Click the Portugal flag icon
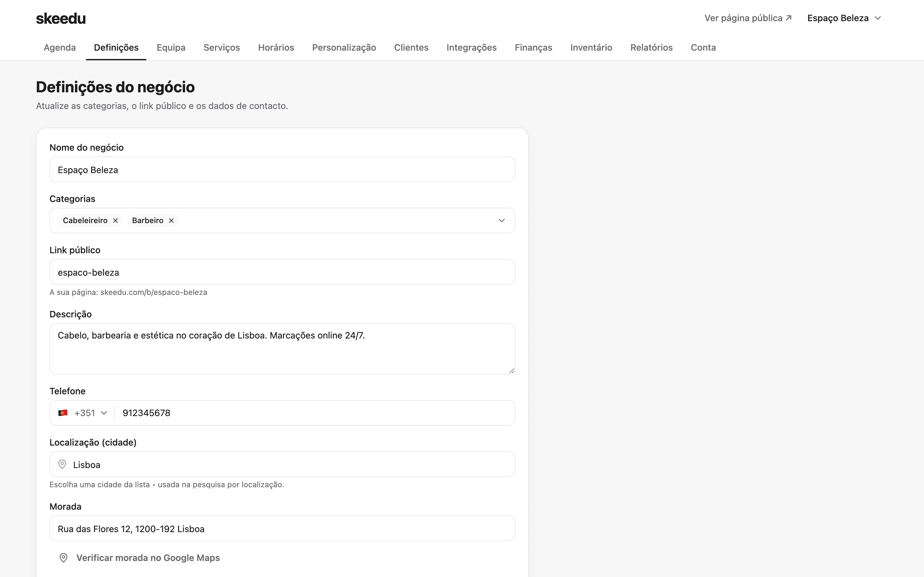This screenshot has height=577, width=924. point(63,413)
